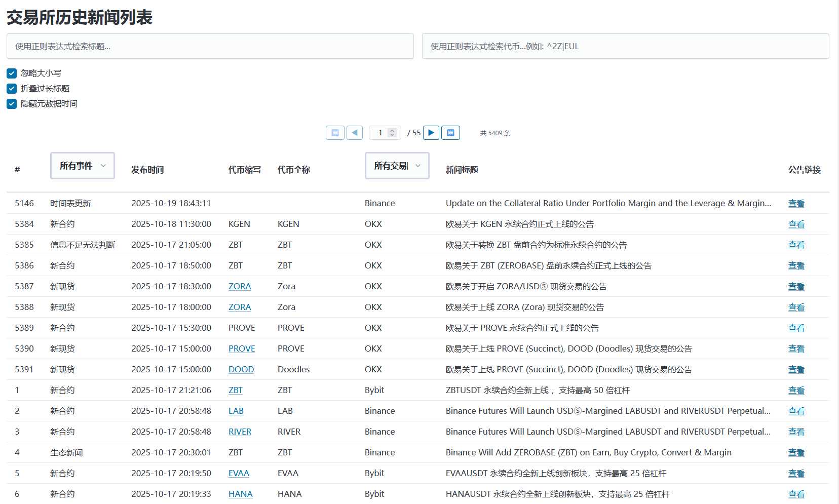Open the HANA token link
Screen dimensions: 839x504
[240, 494]
